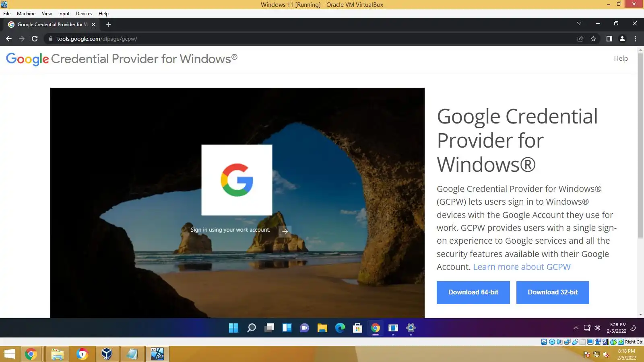Launch Chrome from the host taskbar
Screen dimensions: 644x362
pyautogui.click(x=31, y=354)
